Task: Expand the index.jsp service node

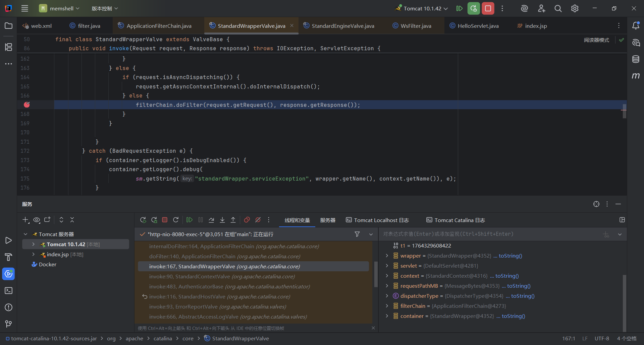Action: point(34,255)
